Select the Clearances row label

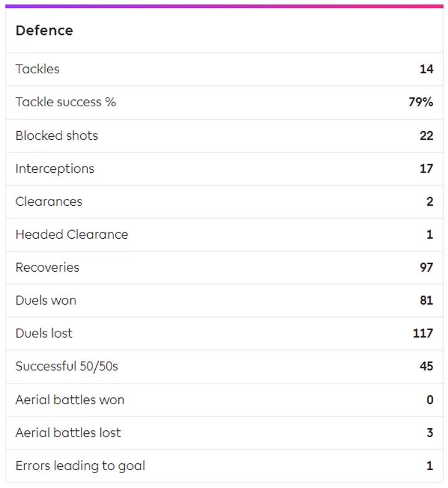coord(49,201)
